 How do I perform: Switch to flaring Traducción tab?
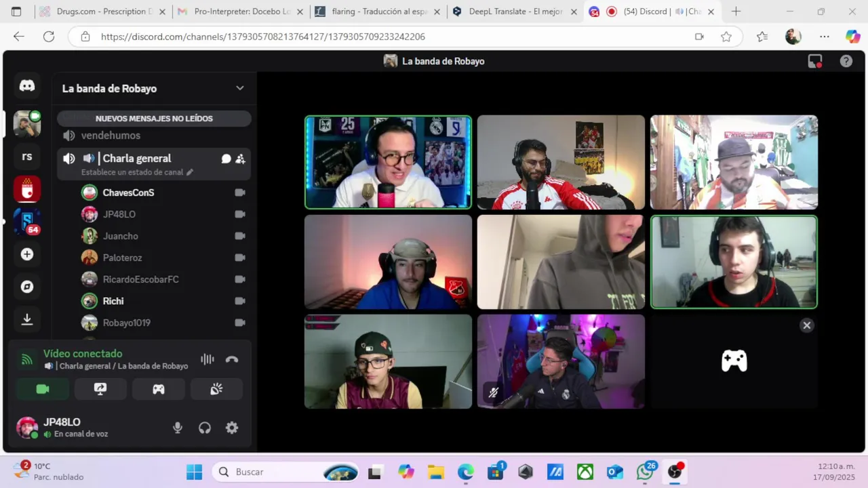pyautogui.click(x=378, y=12)
